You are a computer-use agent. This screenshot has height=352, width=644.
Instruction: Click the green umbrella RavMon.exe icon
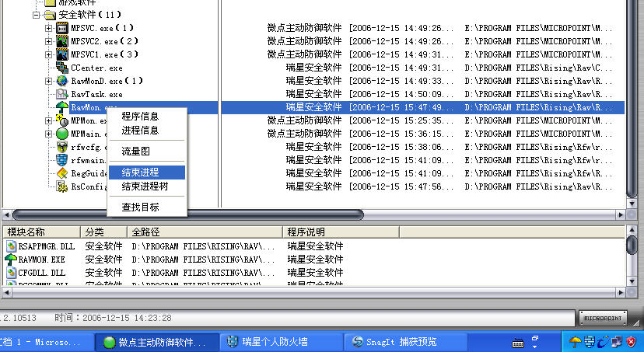pos(62,107)
